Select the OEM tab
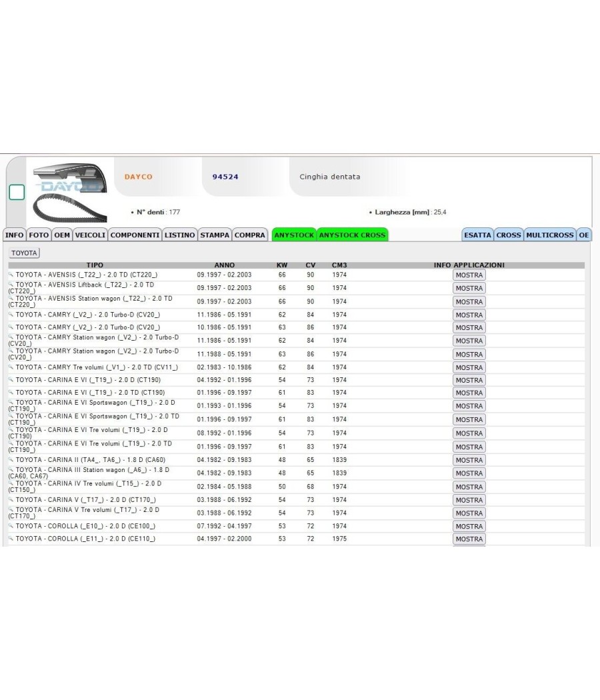The width and height of the screenshot is (600, 700). (62, 235)
